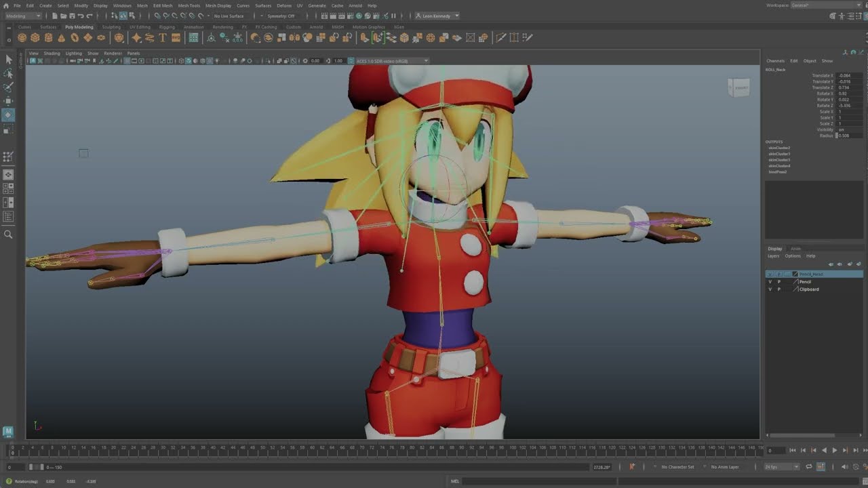Switch to the Rigging shelf tab
The image size is (868, 488).
[167, 27]
